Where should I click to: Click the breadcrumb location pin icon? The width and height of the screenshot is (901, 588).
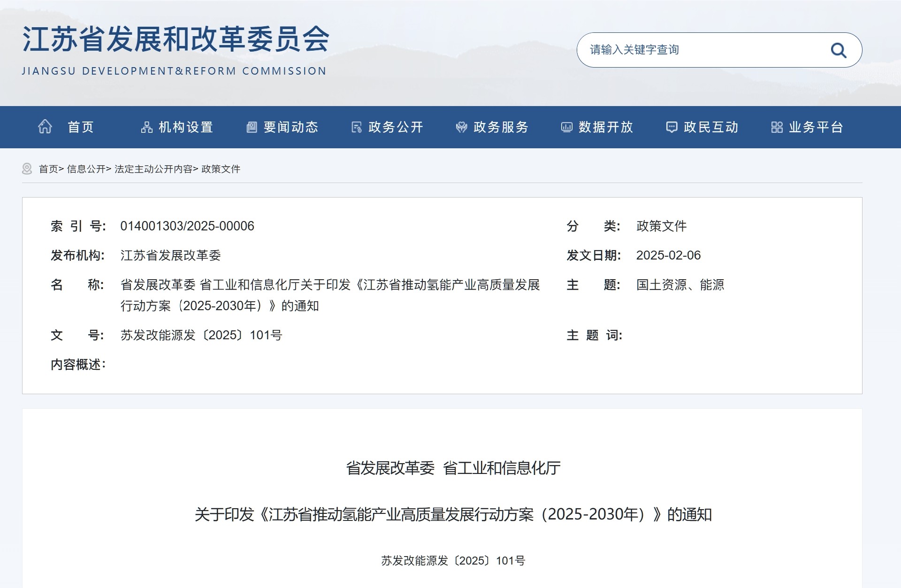(27, 168)
